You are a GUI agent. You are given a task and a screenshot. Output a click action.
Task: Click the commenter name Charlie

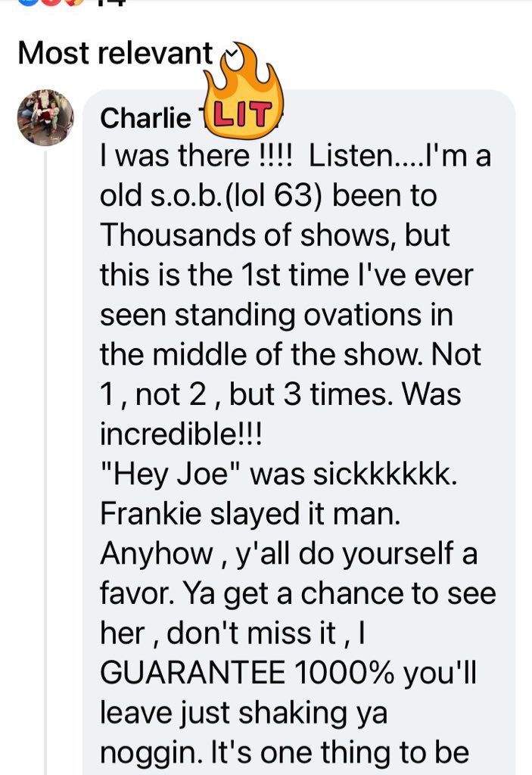(x=145, y=118)
